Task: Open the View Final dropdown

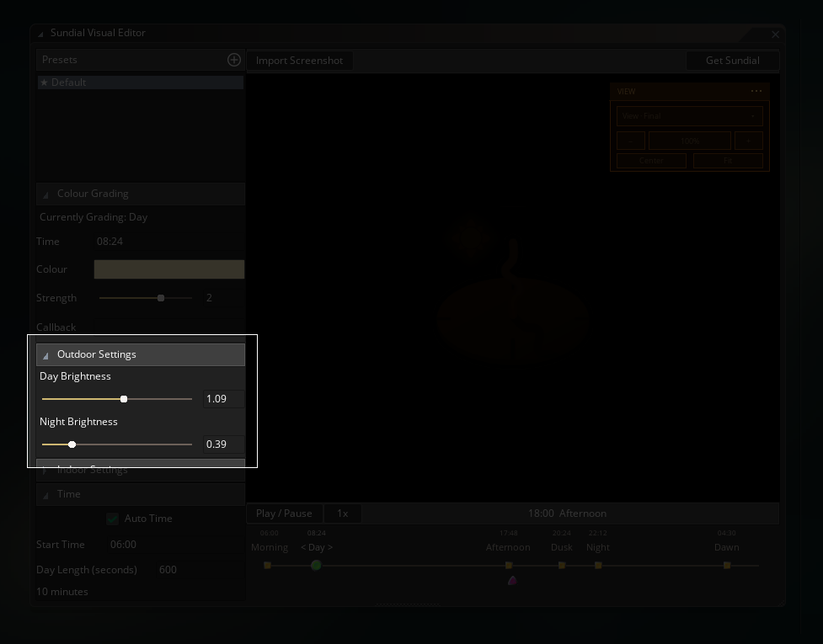Action: coord(690,116)
